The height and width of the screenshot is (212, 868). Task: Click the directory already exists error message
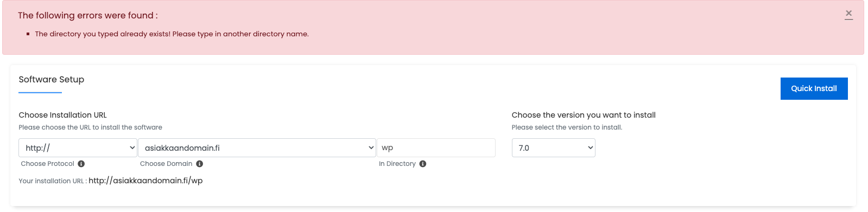click(172, 34)
